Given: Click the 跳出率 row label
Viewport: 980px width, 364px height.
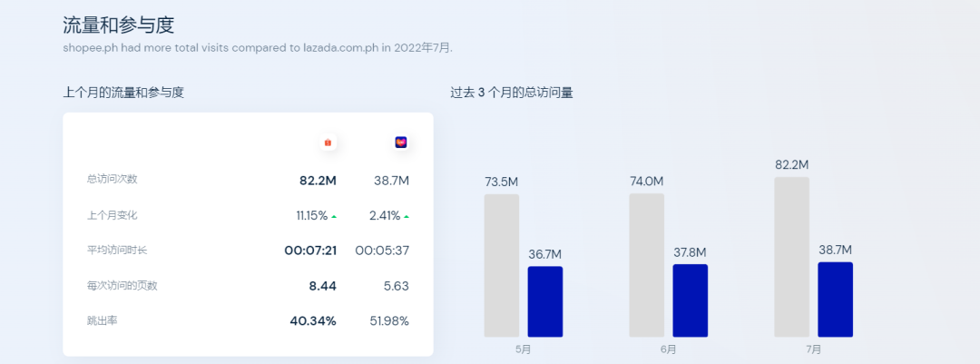Looking at the screenshot, I should [102, 320].
